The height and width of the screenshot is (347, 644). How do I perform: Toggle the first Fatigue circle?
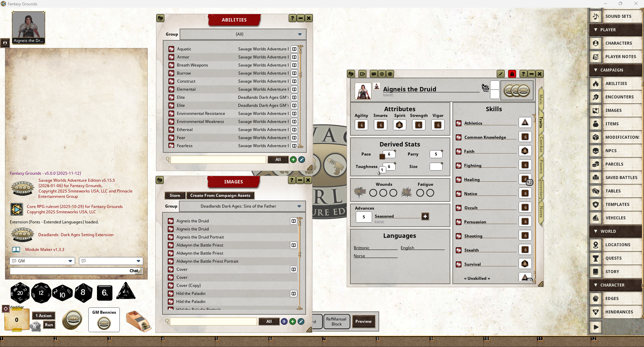pyautogui.click(x=420, y=193)
